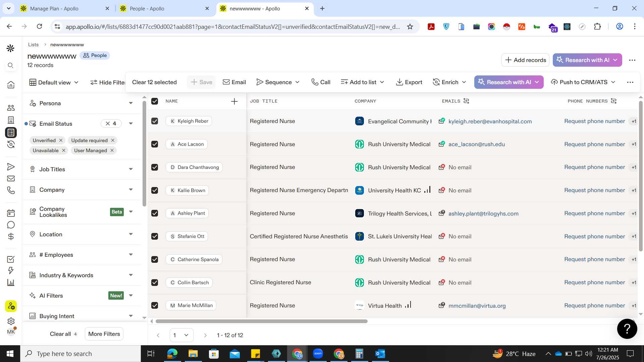Open Calls phone icon in sidebar

(11, 190)
